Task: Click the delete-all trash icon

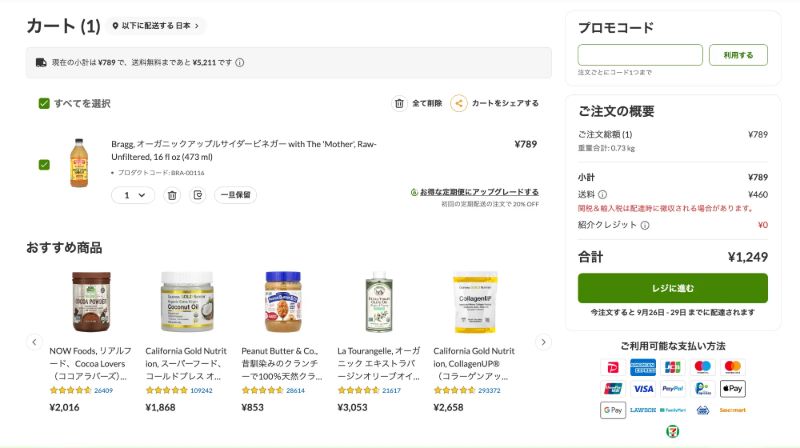Action: (399, 103)
